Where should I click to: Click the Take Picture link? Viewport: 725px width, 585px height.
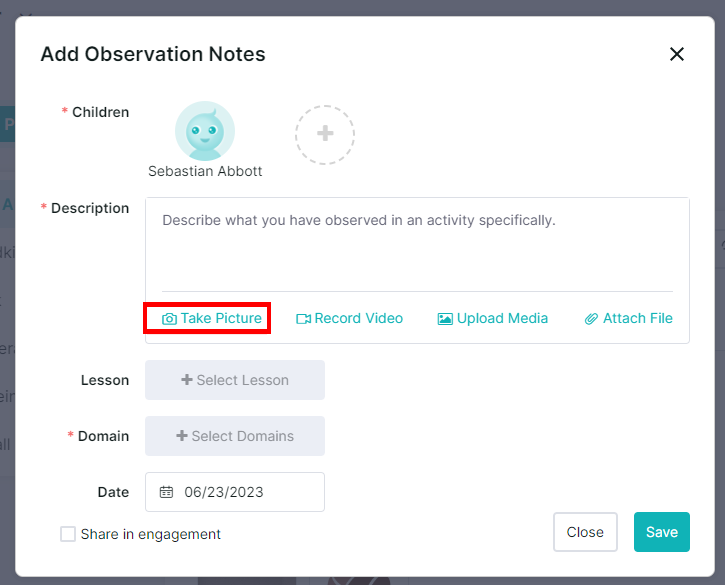(221, 319)
